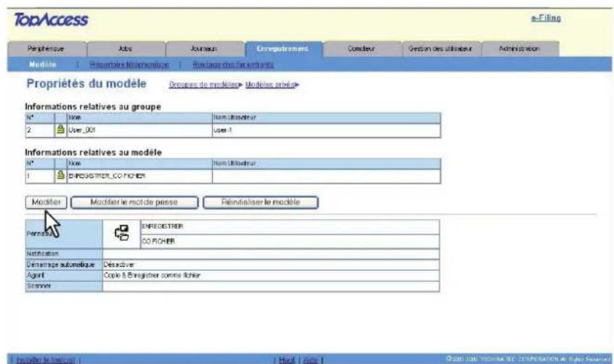Open the Journaux tab
This screenshot has height=364, width=614.
click(204, 49)
